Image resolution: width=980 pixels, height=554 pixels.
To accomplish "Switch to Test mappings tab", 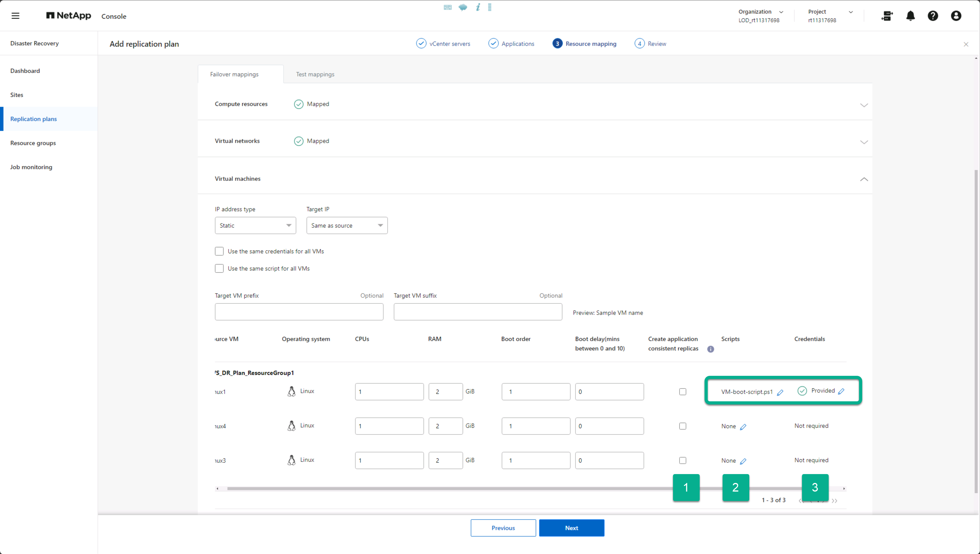I will (315, 74).
